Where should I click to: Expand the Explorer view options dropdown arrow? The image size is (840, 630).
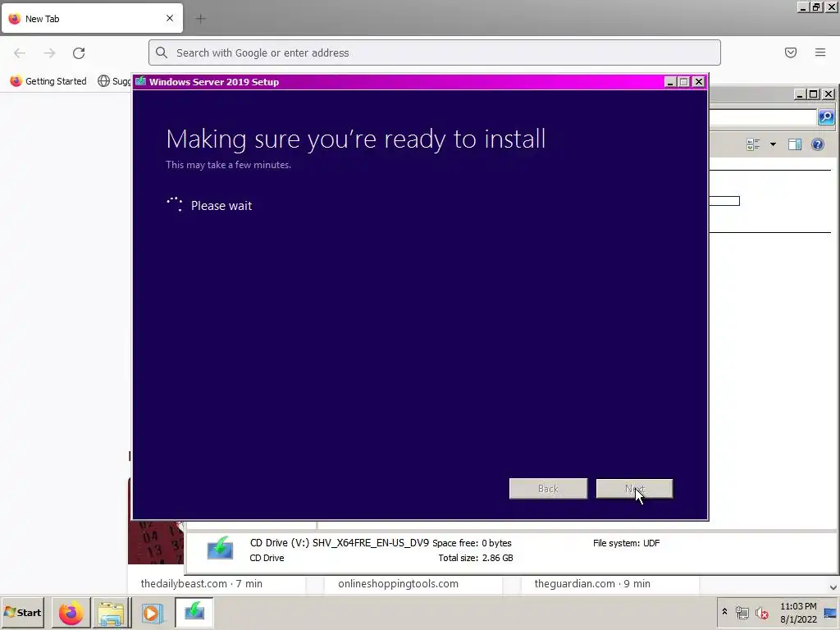(773, 144)
